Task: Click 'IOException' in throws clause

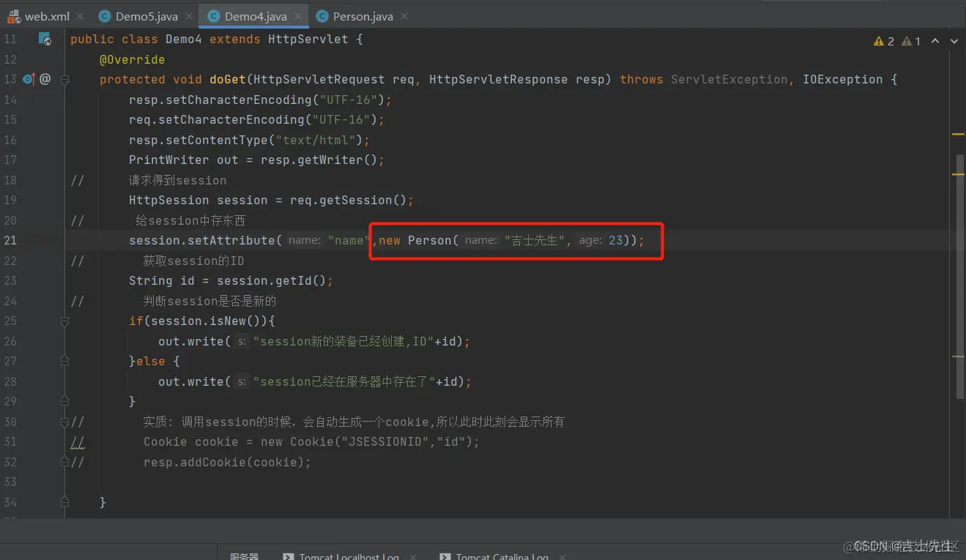Action: click(843, 79)
